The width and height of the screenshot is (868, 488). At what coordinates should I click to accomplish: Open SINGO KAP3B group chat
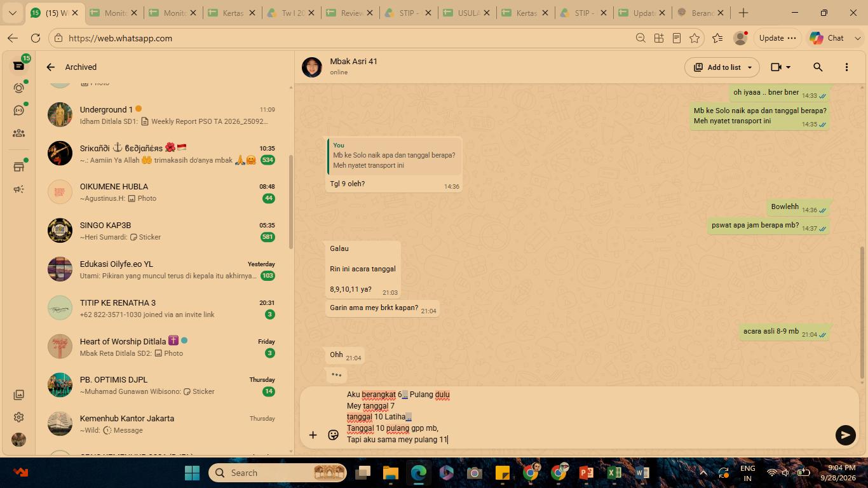pyautogui.click(x=163, y=231)
